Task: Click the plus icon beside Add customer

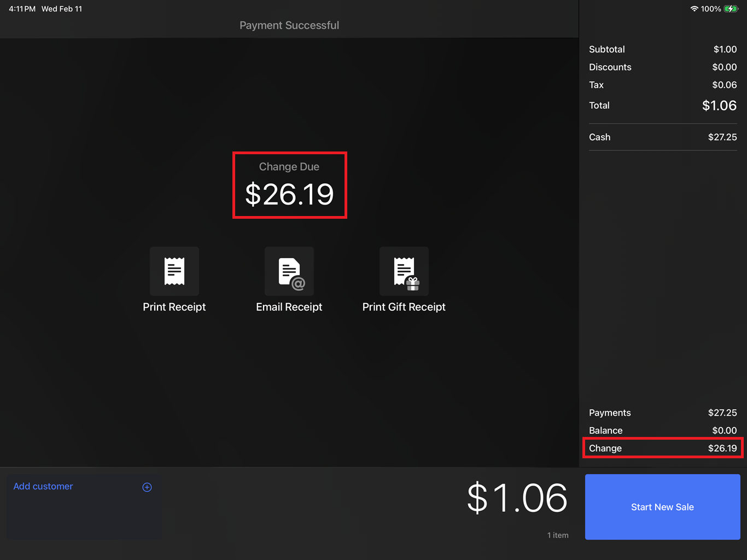Action: [147, 487]
